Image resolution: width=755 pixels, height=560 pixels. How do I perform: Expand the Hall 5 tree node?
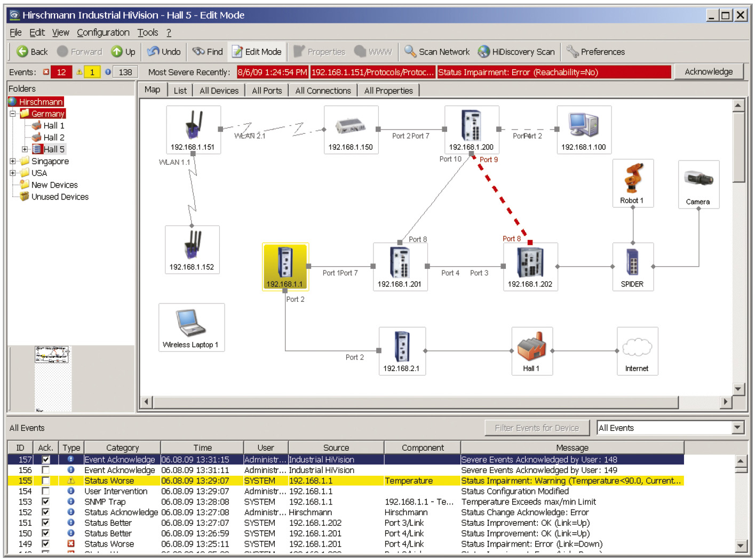25,149
